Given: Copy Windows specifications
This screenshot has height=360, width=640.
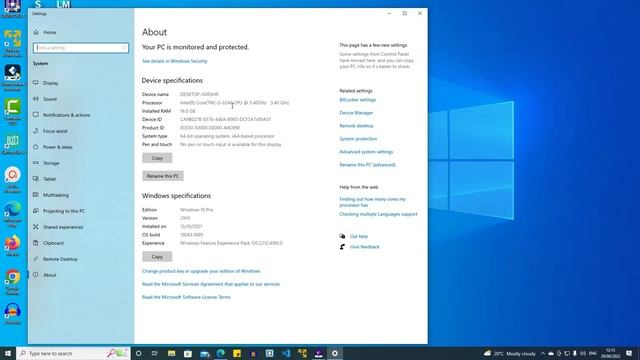Looking at the screenshot, I should tap(157, 257).
